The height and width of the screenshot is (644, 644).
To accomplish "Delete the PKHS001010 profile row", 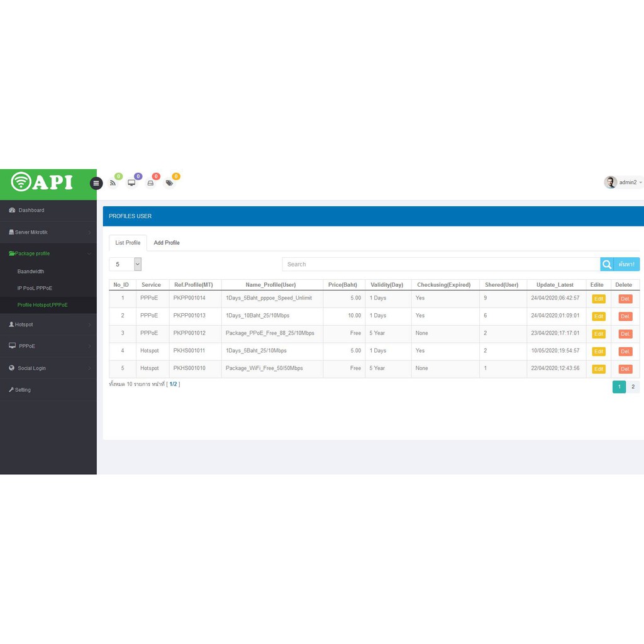I will coord(625,369).
